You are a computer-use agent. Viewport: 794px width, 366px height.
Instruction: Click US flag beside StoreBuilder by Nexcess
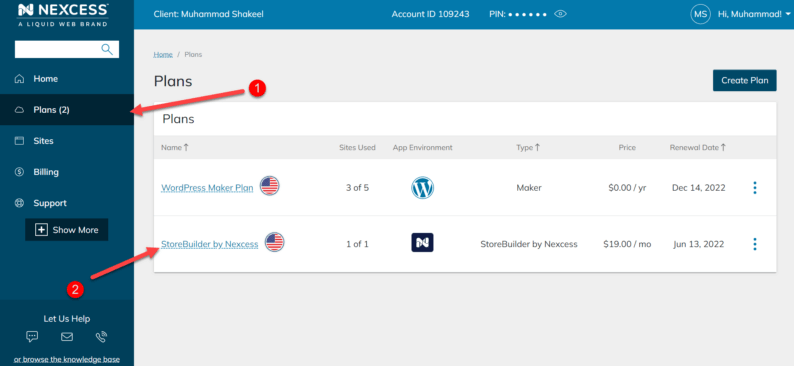[x=274, y=242]
